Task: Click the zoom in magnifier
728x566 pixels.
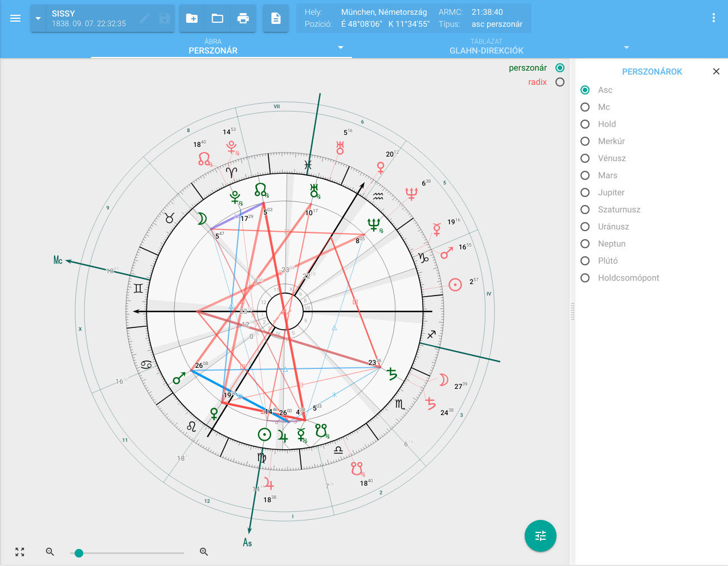Action: [204, 552]
